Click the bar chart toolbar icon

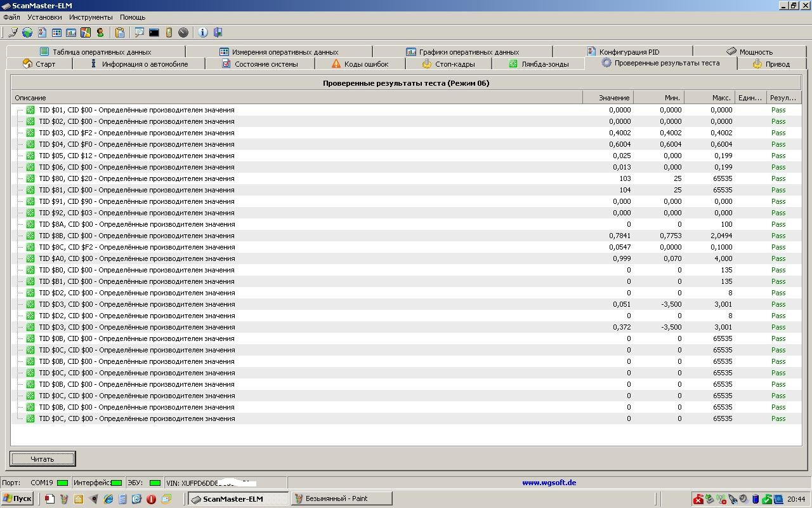[x=71, y=32]
